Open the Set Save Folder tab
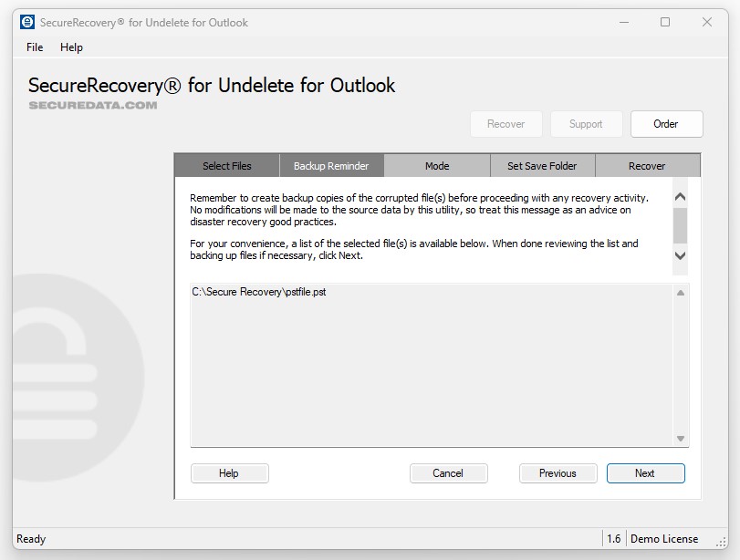 [542, 166]
